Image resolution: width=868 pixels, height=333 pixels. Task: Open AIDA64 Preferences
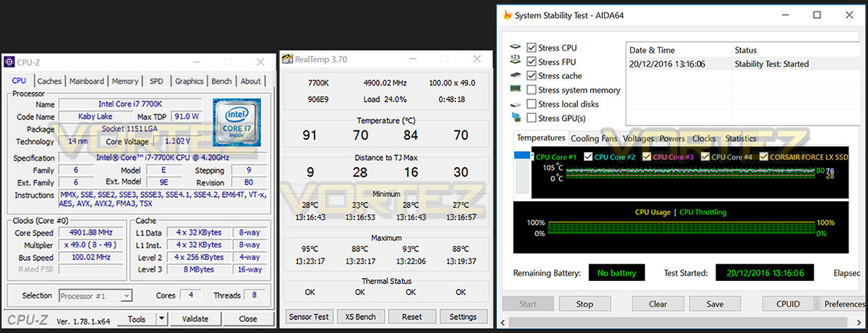[x=843, y=304]
